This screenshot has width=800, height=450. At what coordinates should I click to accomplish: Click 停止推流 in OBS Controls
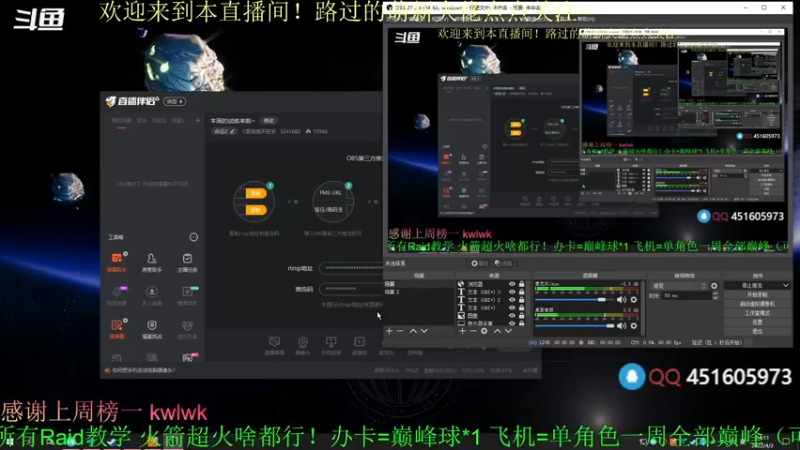click(753, 286)
